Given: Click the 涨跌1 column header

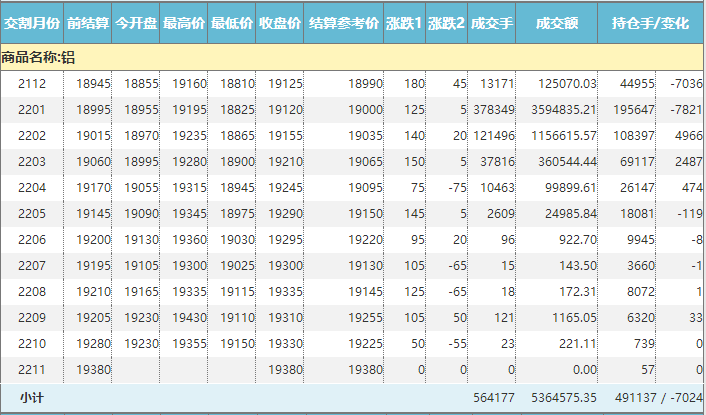Looking at the screenshot, I should tap(404, 22).
